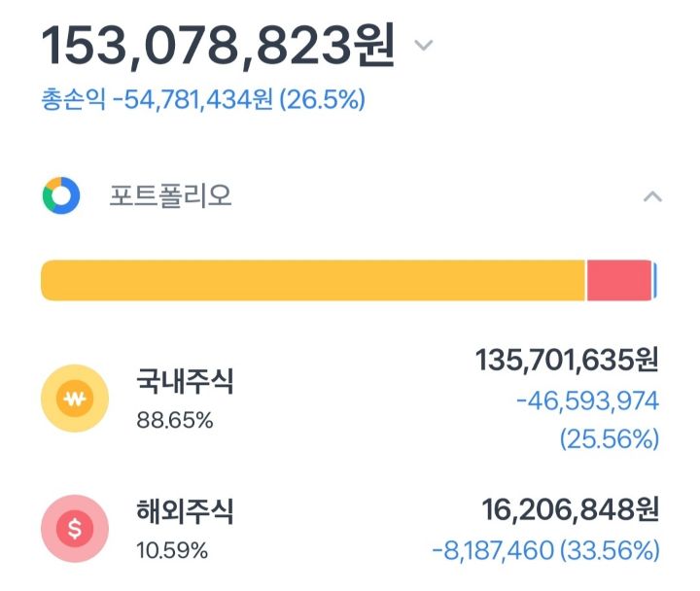Open the 국내주식 holdings row

coord(350,399)
